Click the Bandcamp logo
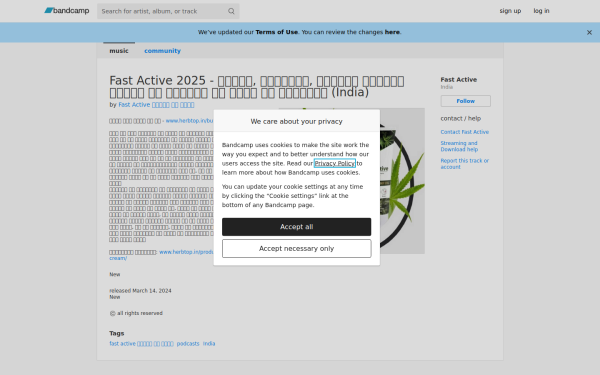 67,11
